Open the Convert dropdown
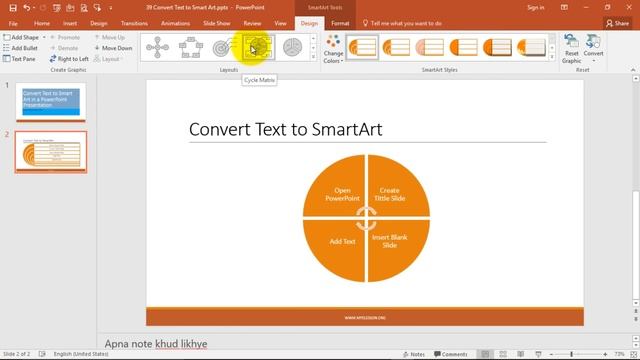Image resolution: width=640 pixels, height=360 pixels. point(593,48)
